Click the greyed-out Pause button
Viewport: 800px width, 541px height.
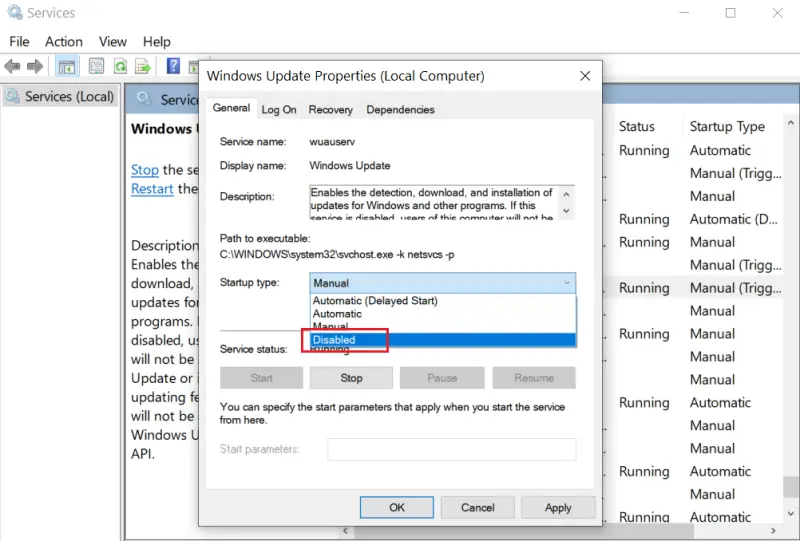click(x=442, y=378)
